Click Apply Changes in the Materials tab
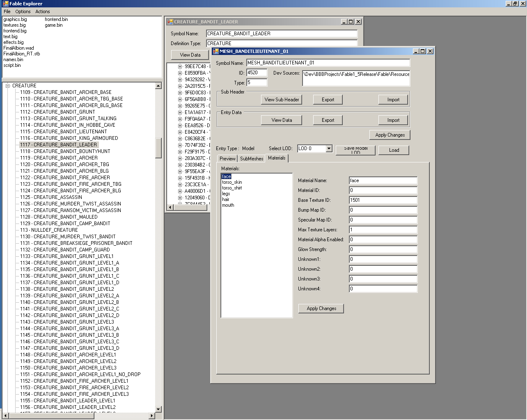527x420 pixels. pyautogui.click(x=321, y=308)
